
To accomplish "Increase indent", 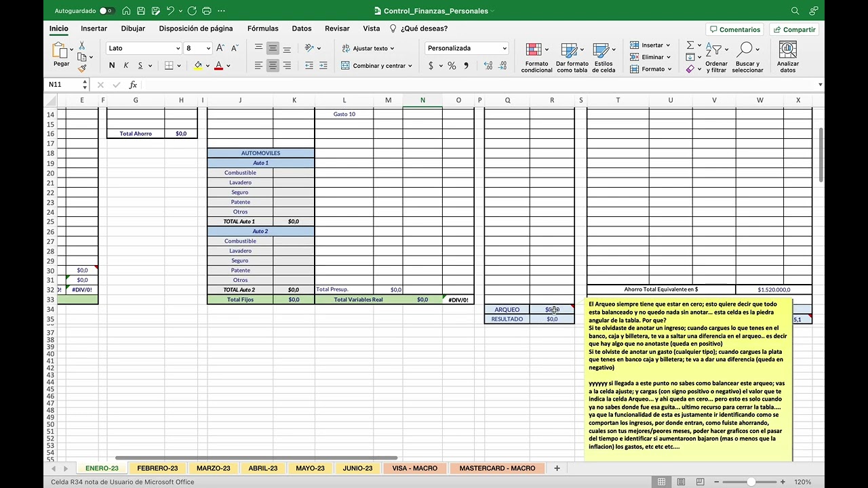I will [324, 66].
